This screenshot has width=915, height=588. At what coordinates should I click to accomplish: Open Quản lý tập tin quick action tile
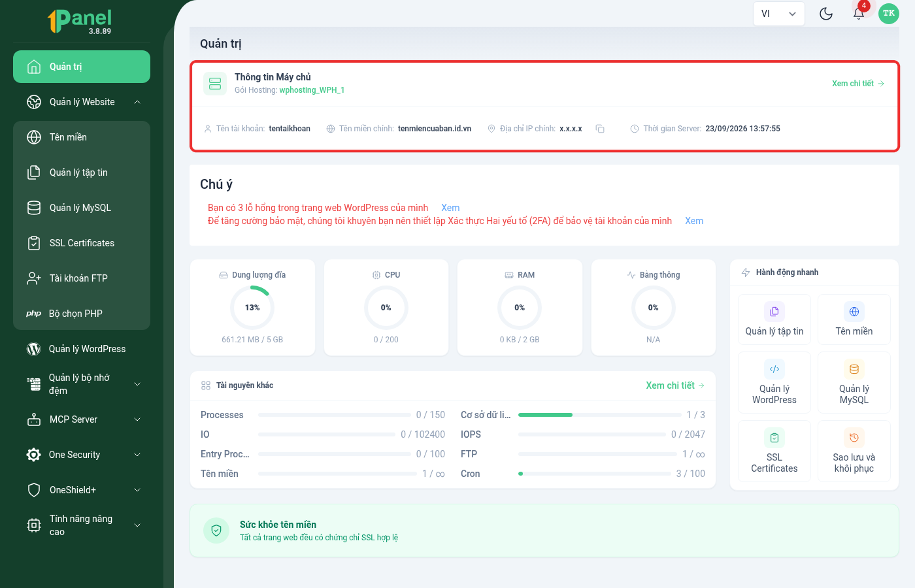click(x=774, y=319)
